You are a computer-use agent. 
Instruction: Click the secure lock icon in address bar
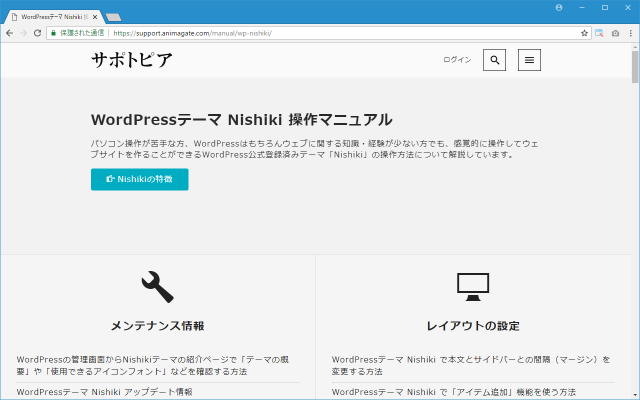[x=53, y=33]
